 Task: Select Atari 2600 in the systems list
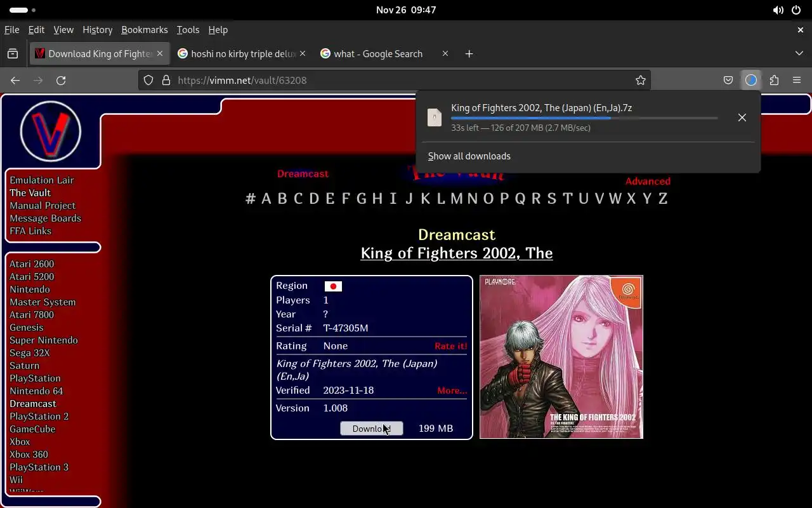(x=32, y=264)
